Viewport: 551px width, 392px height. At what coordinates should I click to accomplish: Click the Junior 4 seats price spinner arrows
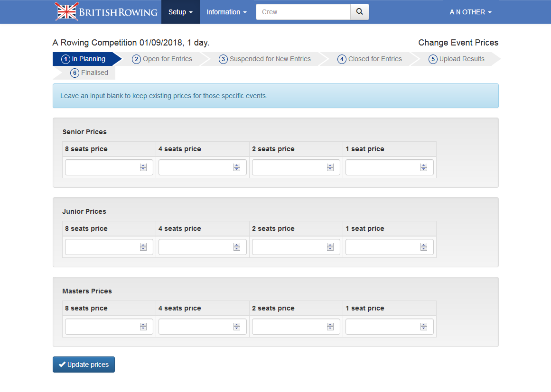click(237, 247)
